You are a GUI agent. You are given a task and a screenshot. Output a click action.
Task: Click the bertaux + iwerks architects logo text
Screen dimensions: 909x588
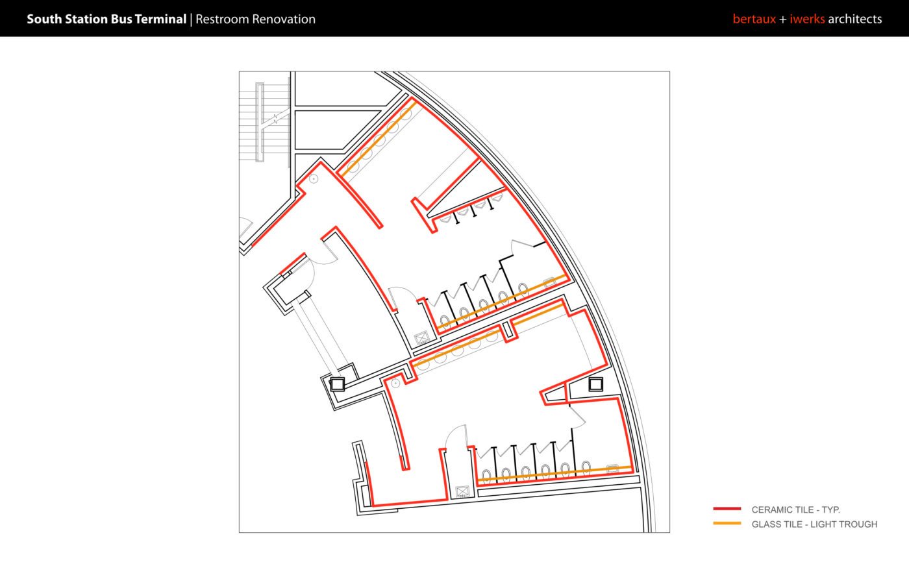(x=807, y=19)
